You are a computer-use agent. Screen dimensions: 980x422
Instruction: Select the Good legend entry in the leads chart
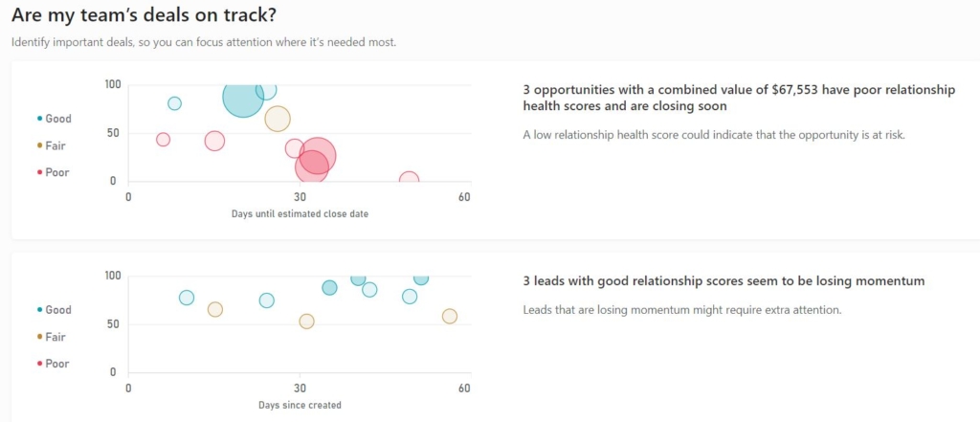click(57, 310)
